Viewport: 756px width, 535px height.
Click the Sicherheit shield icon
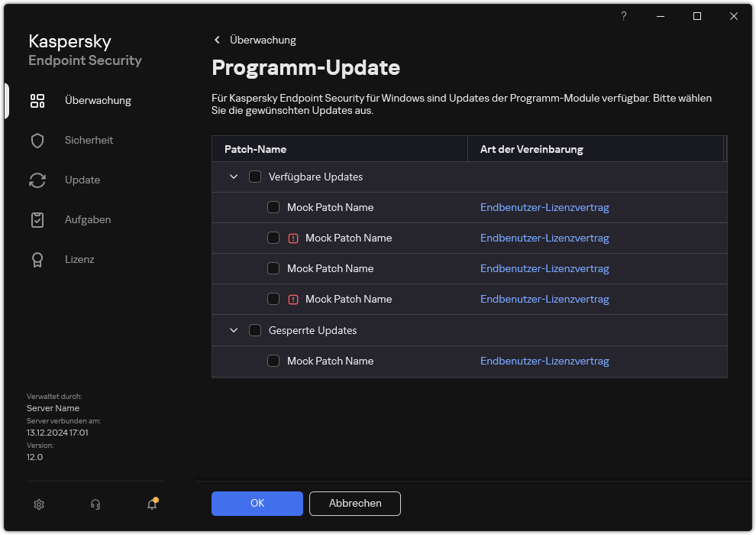point(37,140)
